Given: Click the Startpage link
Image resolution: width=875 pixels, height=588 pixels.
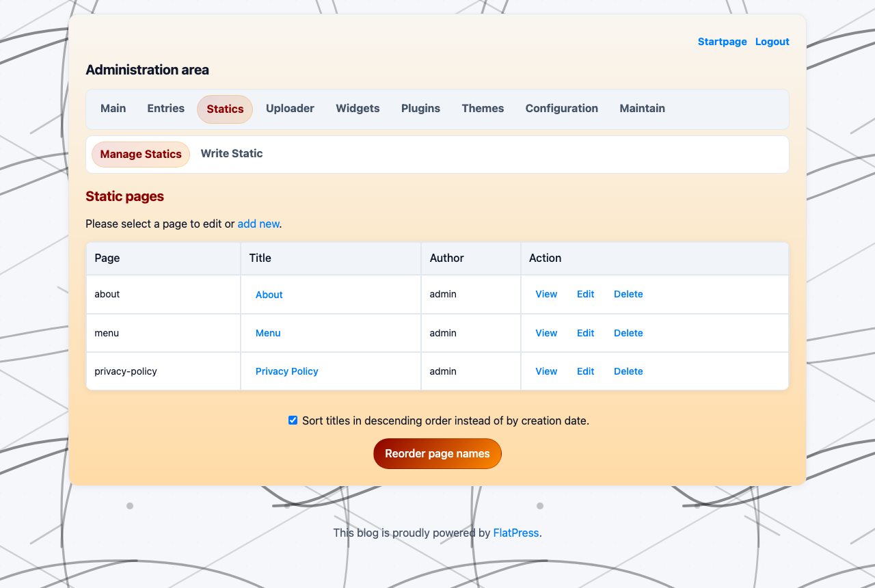Looking at the screenshot, I should pos(723,42).
